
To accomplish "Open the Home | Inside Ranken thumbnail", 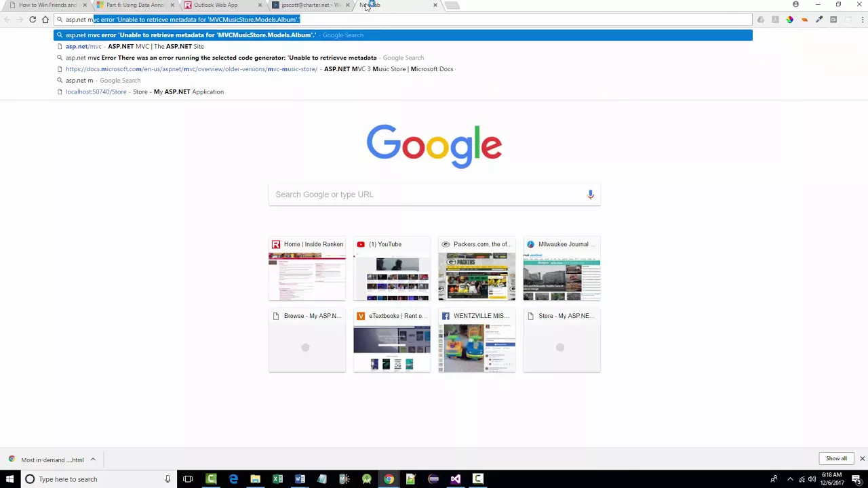I will 307,268.
